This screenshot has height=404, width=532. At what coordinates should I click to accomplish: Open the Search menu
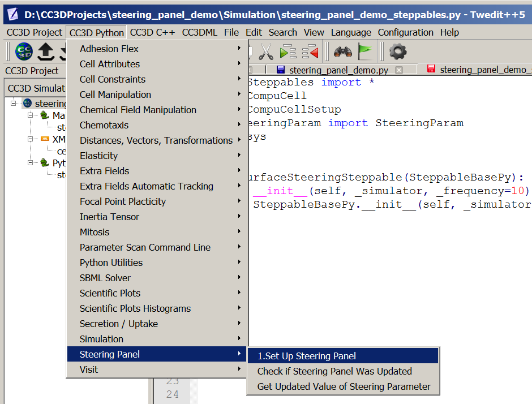pyautogui.click(x=282, y=32)
